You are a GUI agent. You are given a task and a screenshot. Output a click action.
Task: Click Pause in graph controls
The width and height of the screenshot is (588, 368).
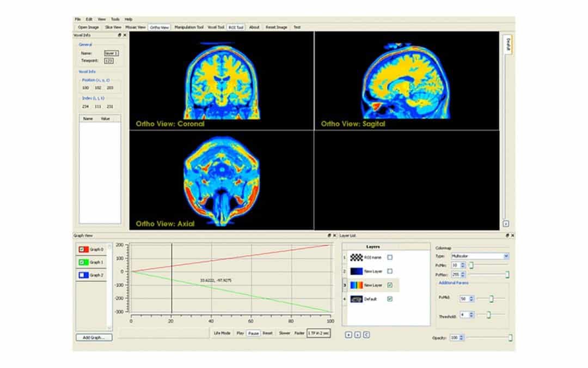point(254,333)
